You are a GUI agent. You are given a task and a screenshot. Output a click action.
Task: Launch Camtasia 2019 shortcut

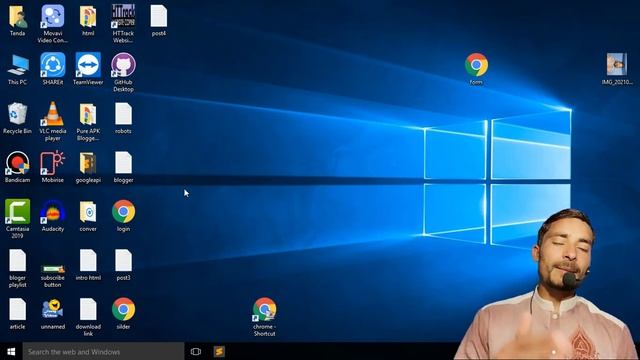click(18, 211)
